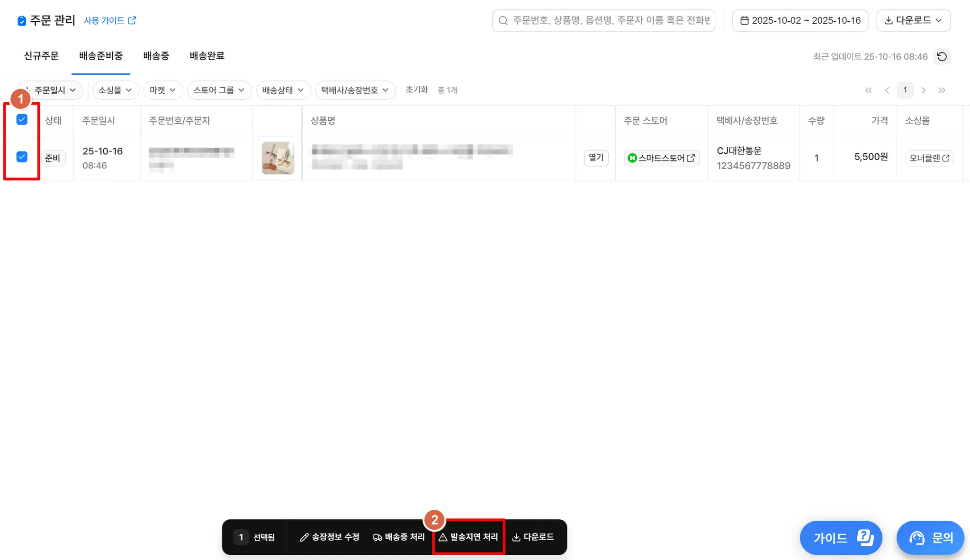Viewport: 970px width, 560px height.
Task: Click the 초기화 reset filters button
Action: [x=416, y=89]
